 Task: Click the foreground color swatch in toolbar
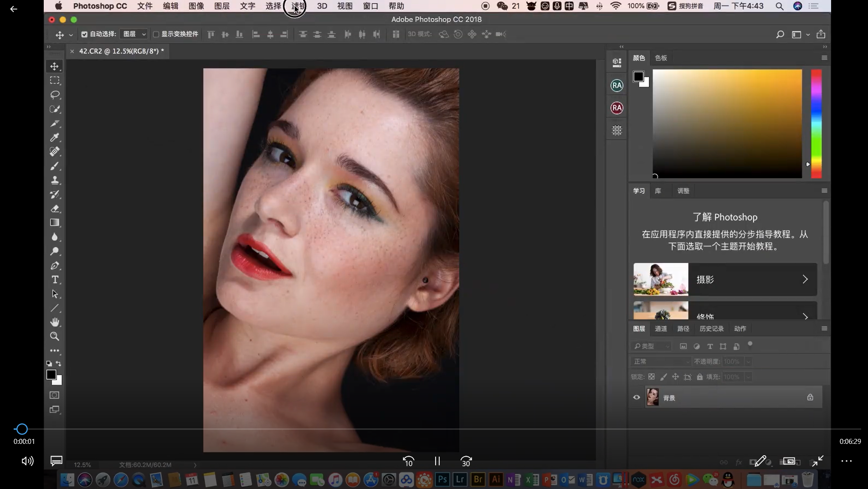(x=51, y=375)
